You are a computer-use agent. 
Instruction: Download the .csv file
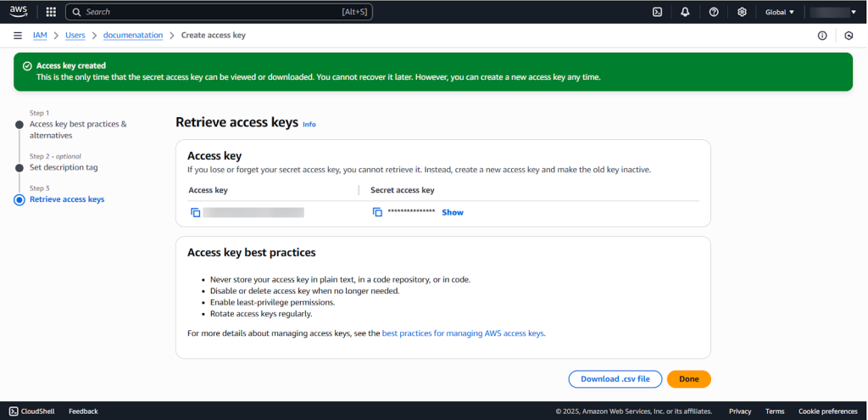pyautogui.click(x=615, y=379)
